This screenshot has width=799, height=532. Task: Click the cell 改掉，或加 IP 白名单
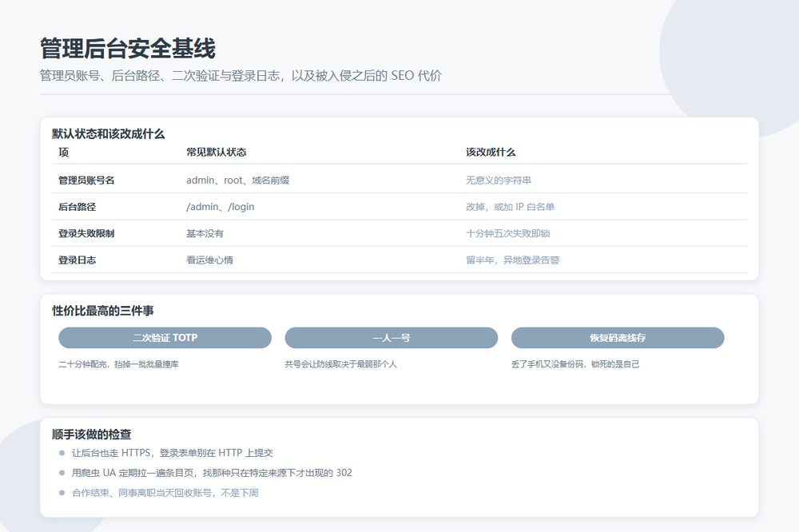pyautogui.click(x=510, y=207)
